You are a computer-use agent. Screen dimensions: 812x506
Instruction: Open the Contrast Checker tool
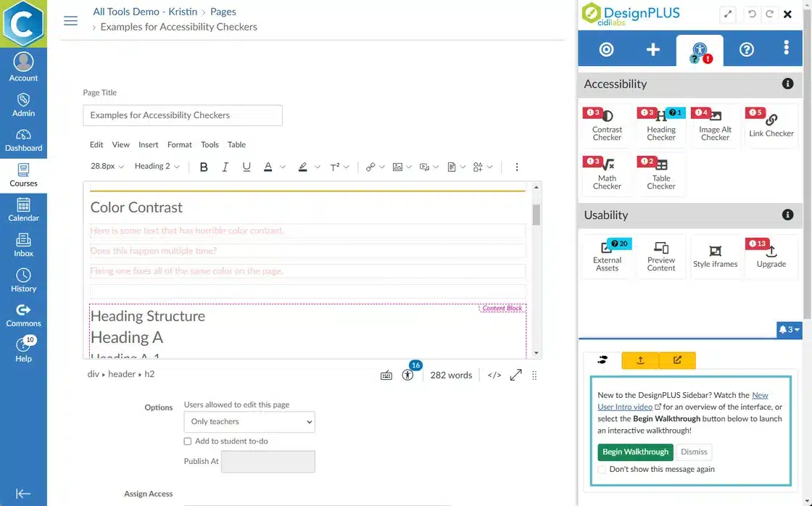[607, 126]
